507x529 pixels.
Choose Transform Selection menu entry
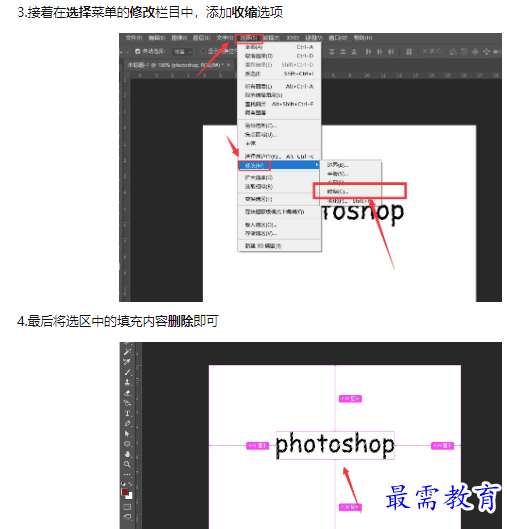click(279, 199)
